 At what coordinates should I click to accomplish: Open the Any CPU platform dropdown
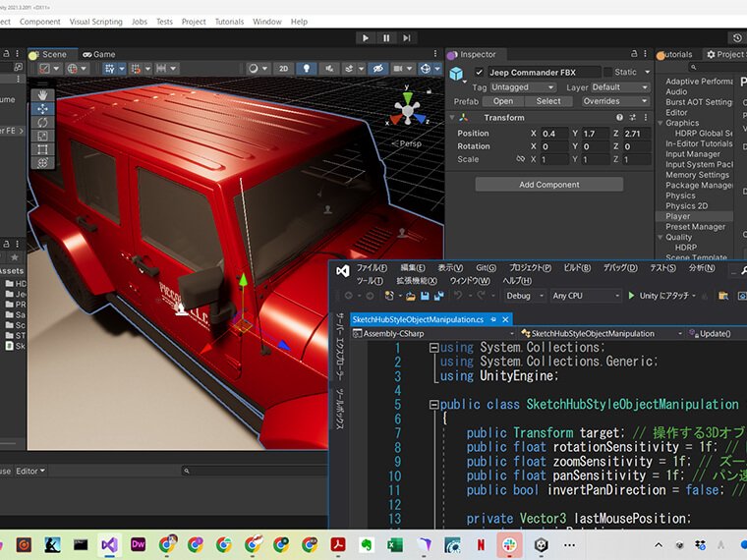[586, 296]
